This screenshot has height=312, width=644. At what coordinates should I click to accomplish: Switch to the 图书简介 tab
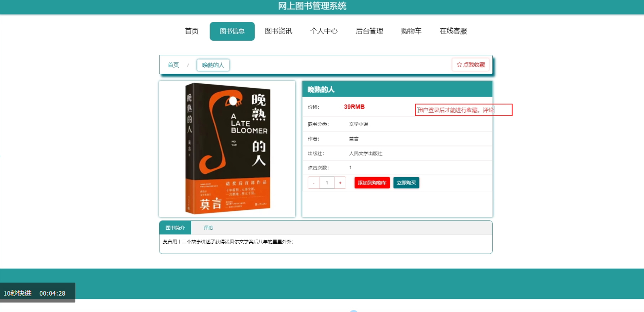tap(175, 228)
